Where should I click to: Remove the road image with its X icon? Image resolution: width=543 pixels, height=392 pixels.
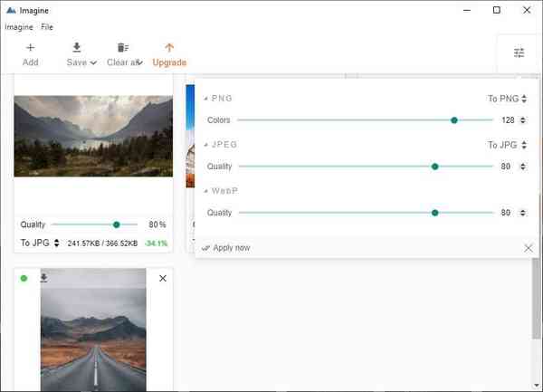coord(163,278)
